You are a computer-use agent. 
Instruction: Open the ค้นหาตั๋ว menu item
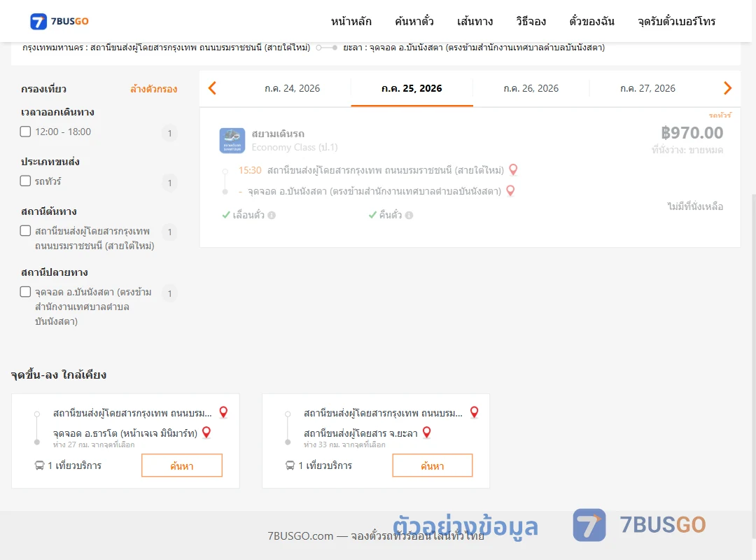[414, 21]
